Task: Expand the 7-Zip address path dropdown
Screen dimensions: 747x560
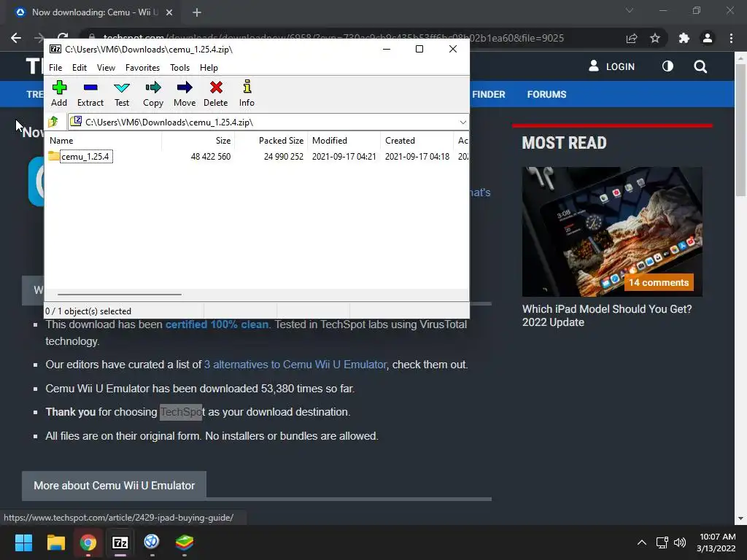Action: coord(462,122)
